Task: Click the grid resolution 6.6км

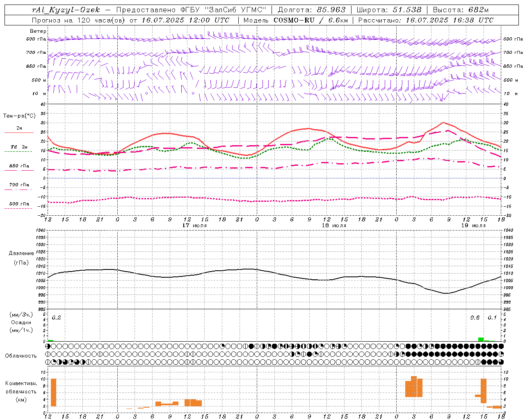Action: coord(338,20)
